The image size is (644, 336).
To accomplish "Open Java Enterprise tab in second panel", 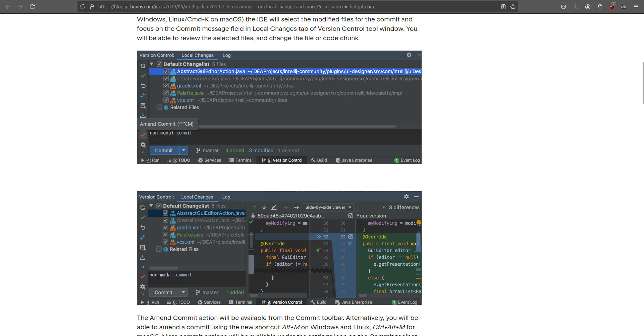I will tap(354, 302).
